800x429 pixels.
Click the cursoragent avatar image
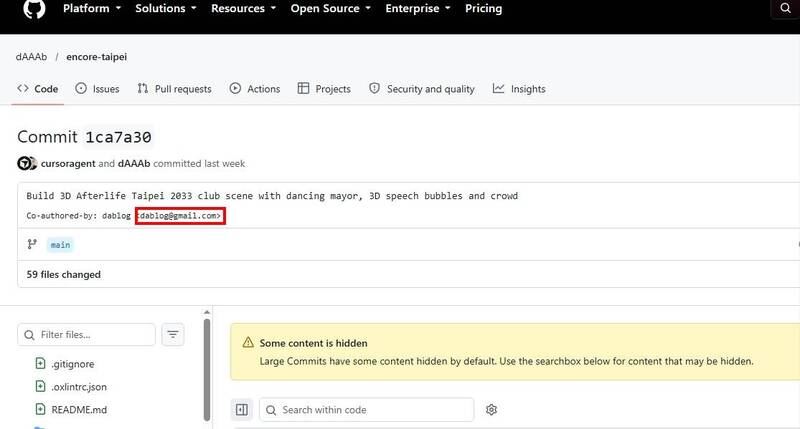[24, 163]
